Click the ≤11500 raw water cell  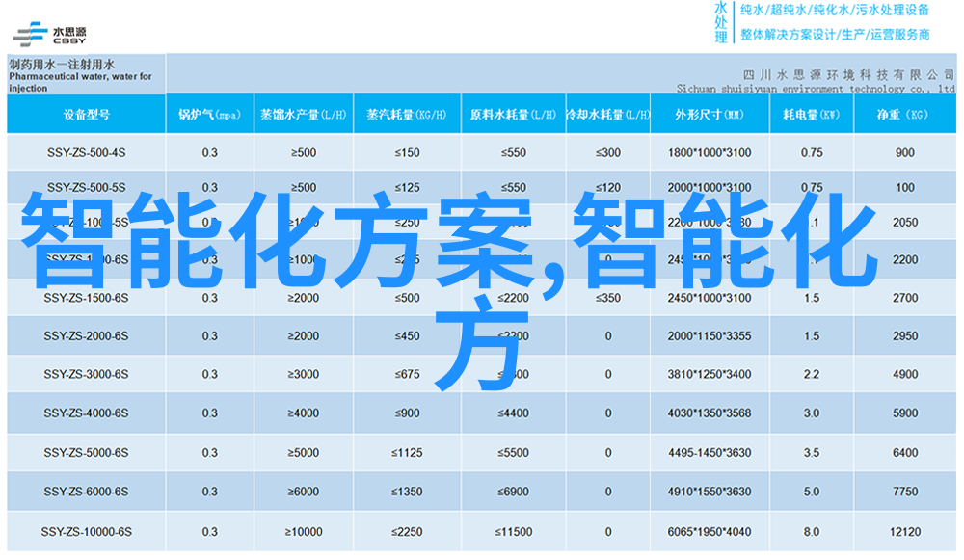point(514,532)
